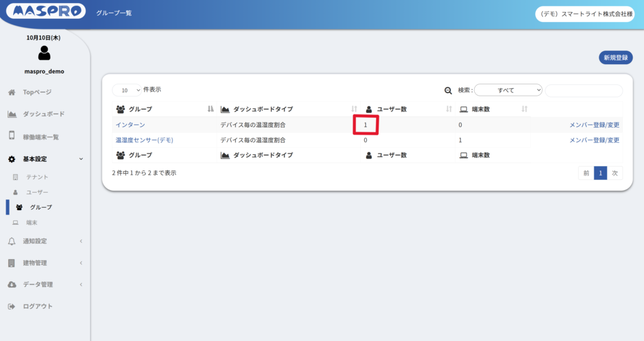Image resolution: width=644 pixels, height=341 pixels.
Task: Sort by group column sort icon
Action: [210, 109]
